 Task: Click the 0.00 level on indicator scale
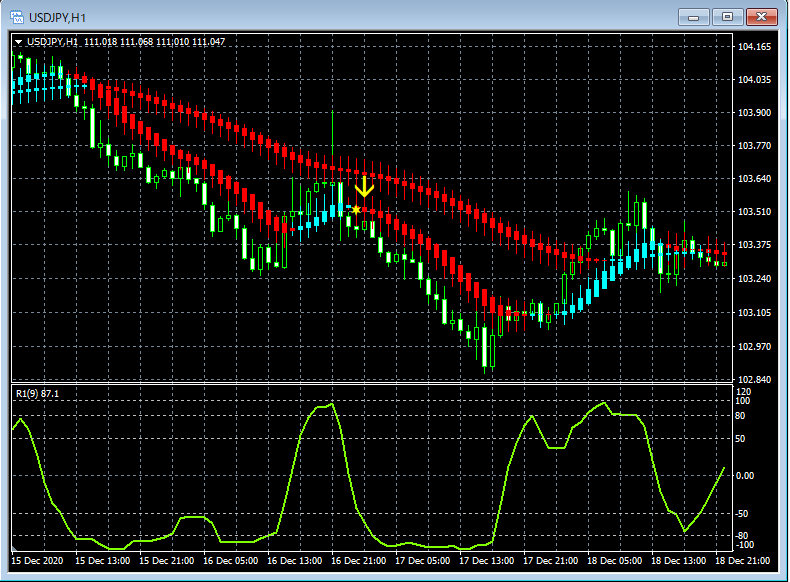[745, 476]
